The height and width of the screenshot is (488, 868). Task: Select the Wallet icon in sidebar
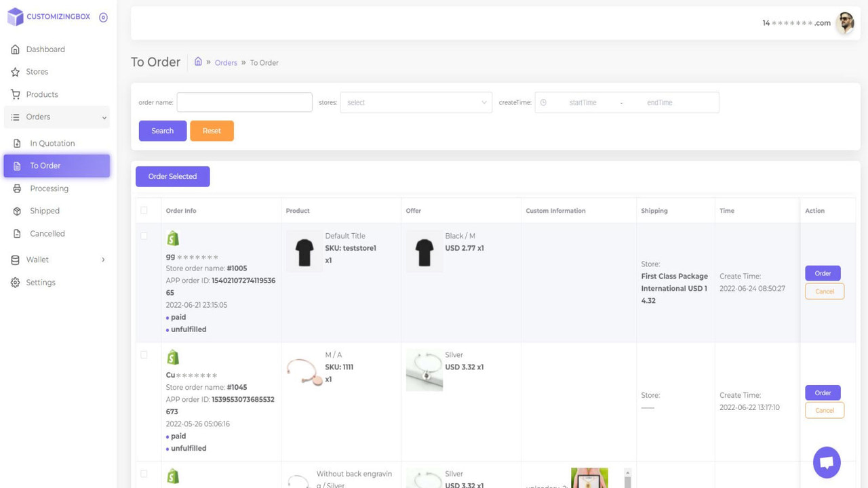click(16, 260)
